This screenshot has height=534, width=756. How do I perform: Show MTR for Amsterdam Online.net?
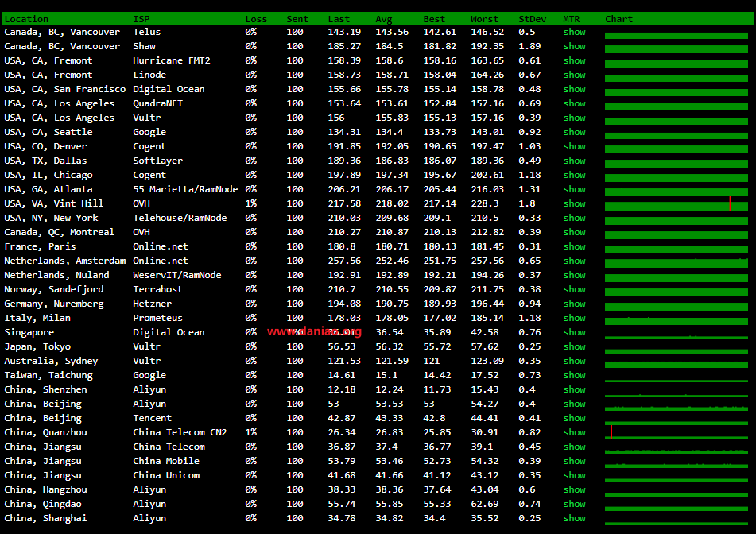click(574, 261)
